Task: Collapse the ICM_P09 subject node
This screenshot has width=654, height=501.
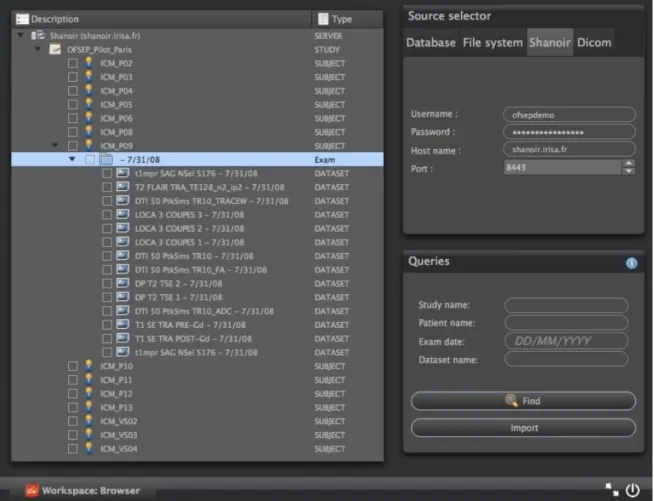Action: pyautogui.click(x=55, y=145)
